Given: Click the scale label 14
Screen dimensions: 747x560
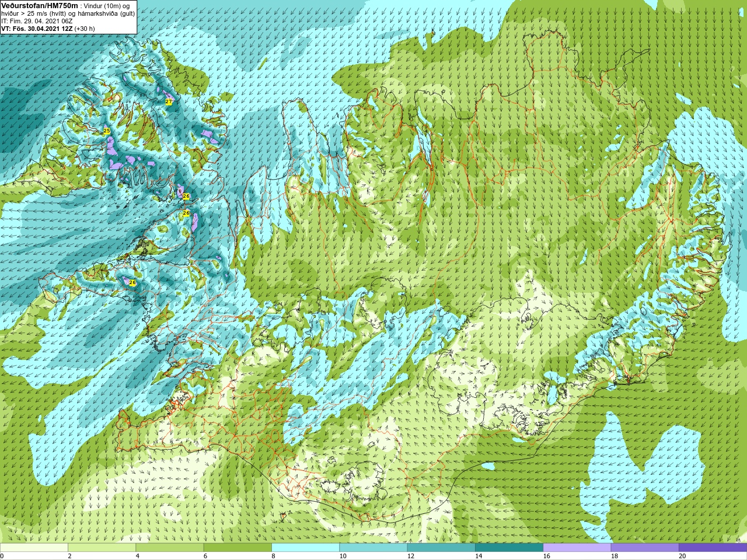Looking at the screenshot, I should [479, 556].
